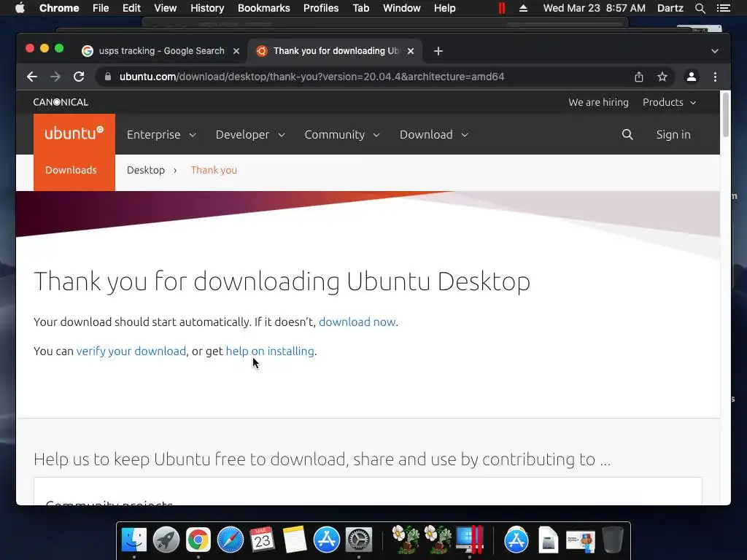
Task: Click the orange ubuntu logo
Action: click(x=74, y=134)
